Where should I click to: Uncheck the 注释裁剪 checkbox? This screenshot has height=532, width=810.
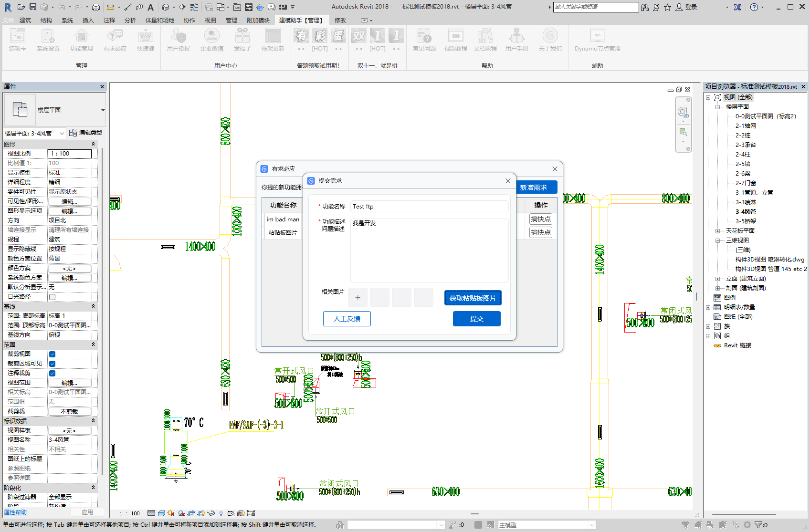pyautogui.click(x=53, y=373)
